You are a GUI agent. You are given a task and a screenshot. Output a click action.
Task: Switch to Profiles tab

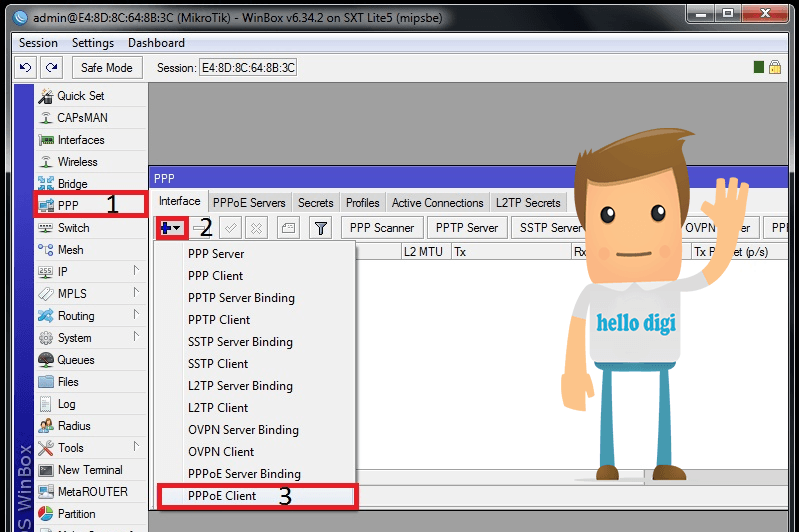[x=363, y=203]
